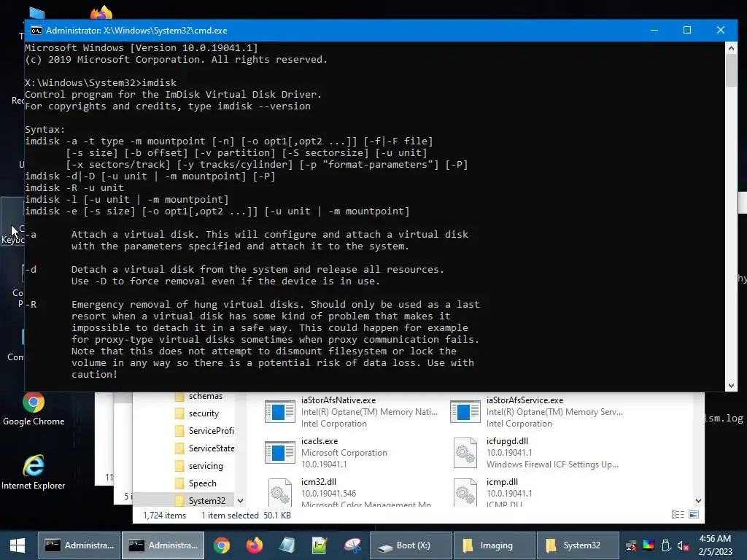Switch Explorer to details view icon
This screenshot has height=560, width=747.
click(x=678, y=515)
